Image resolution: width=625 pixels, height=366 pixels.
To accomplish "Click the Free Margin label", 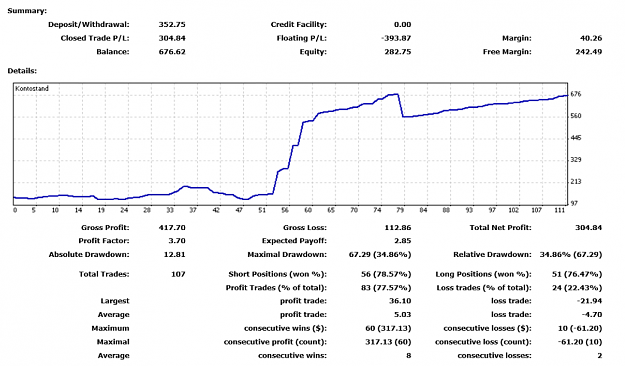I will pos(507,52).
